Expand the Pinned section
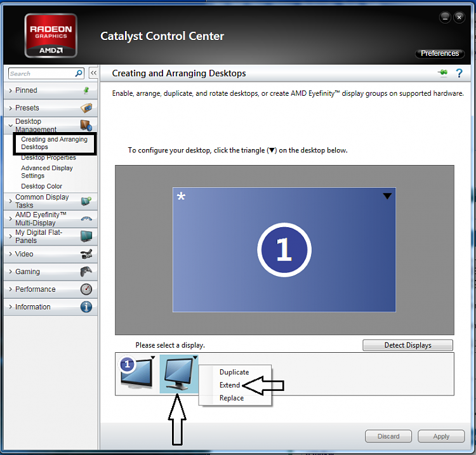This screenshot has height=455, width=476. [x=11, y=91]
